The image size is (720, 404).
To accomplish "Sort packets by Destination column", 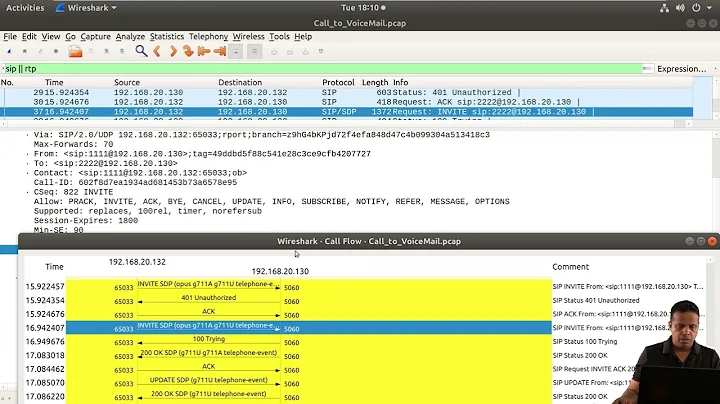I will pos(240,83).
